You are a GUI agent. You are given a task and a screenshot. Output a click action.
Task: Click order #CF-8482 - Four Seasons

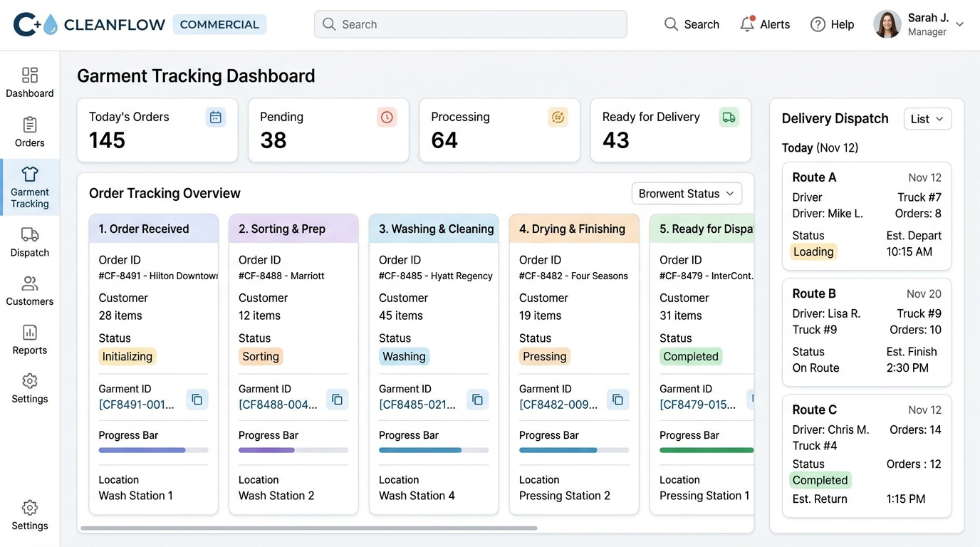pyautogui.click(x=573, y=276)
